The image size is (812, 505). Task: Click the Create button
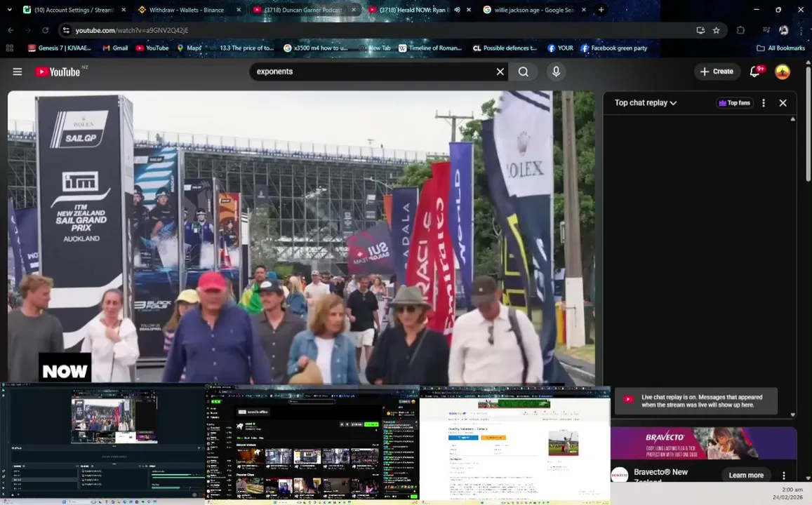[x=717, y=72]
